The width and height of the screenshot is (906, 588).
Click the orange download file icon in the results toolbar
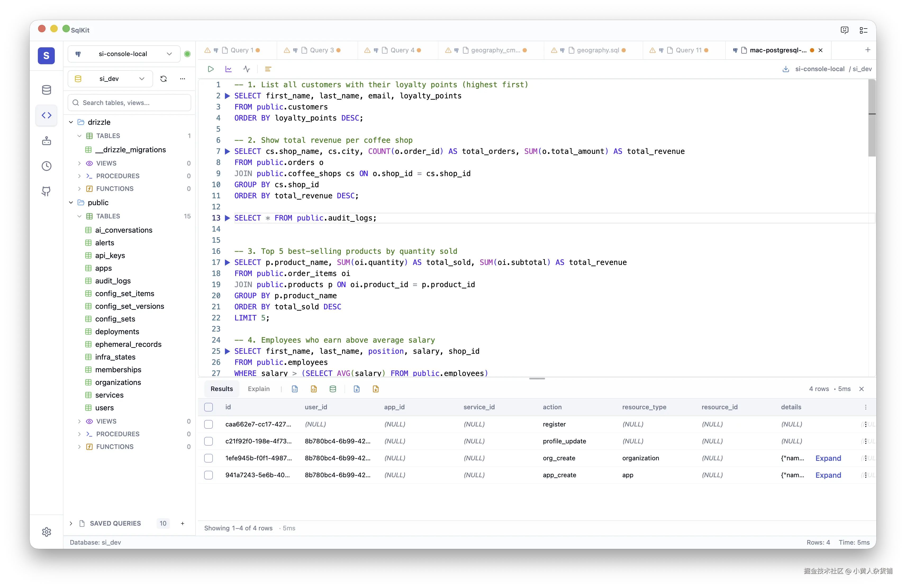coord(376,389)
